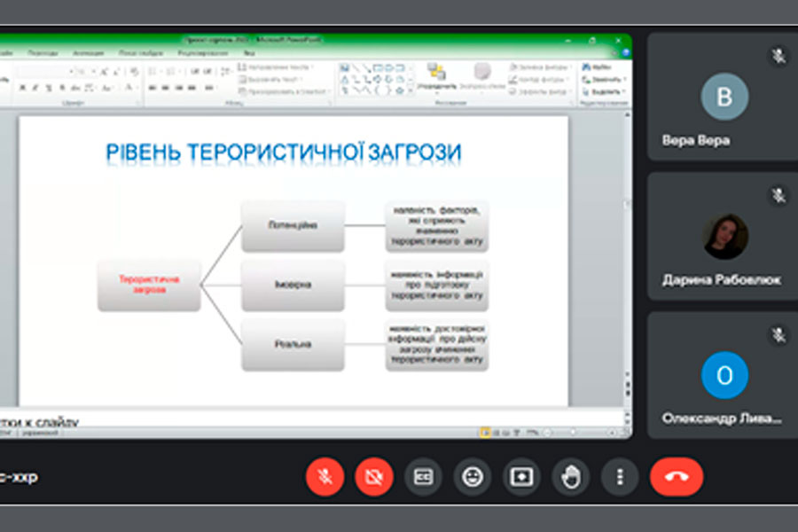The width and height of the screenshot is (798, 532).
Task: Open the Вид ribbon tab
Action: (x=249, y=53)
